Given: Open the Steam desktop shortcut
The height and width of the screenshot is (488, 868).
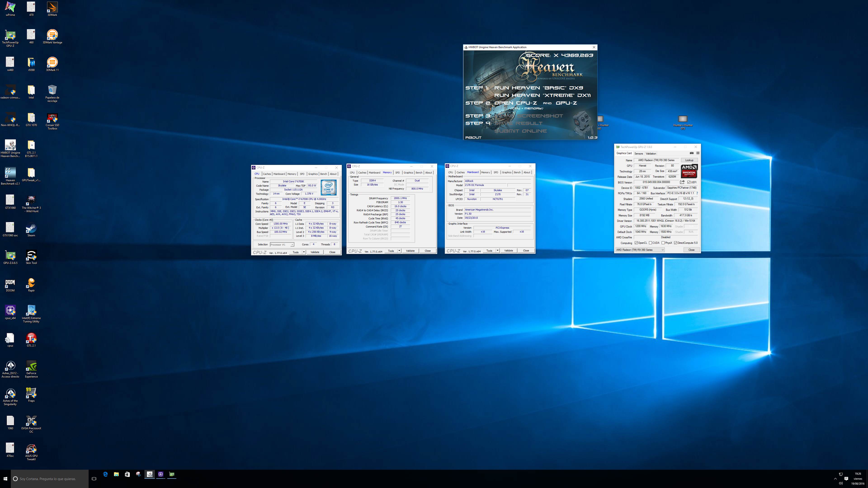Looking at the screenshot, I should tap(31, 230).
